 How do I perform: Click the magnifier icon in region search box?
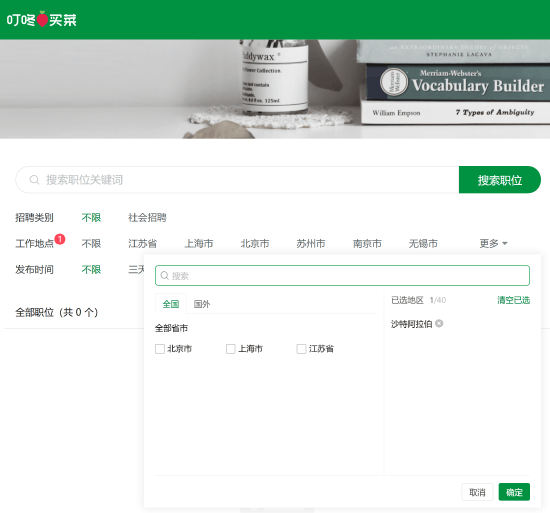coord(165,276)
